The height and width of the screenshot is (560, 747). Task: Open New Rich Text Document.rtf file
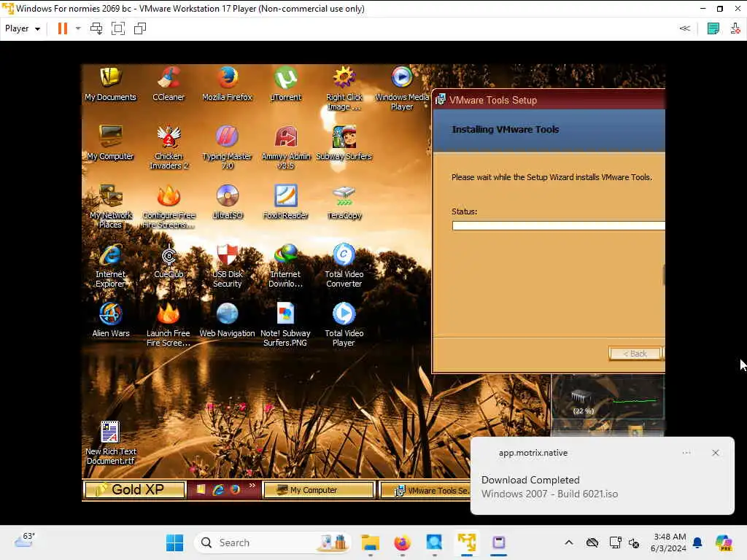point(111,443)
